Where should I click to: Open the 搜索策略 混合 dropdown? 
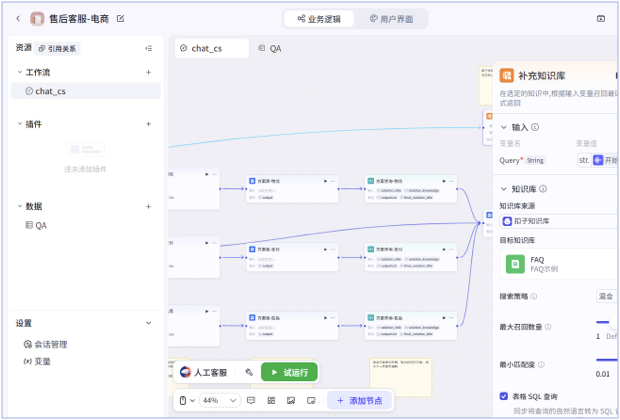coord(605,296)
